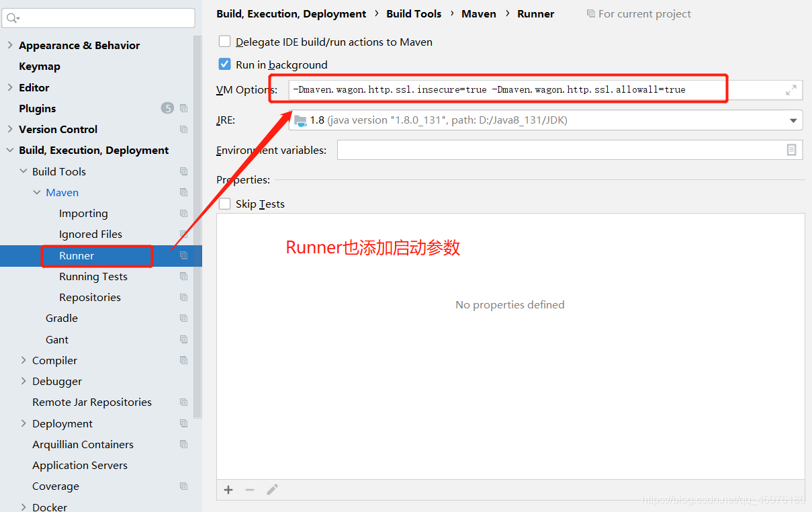
Task: Click project-level icon beside Build Tools
Action: (x=183, y=171)
